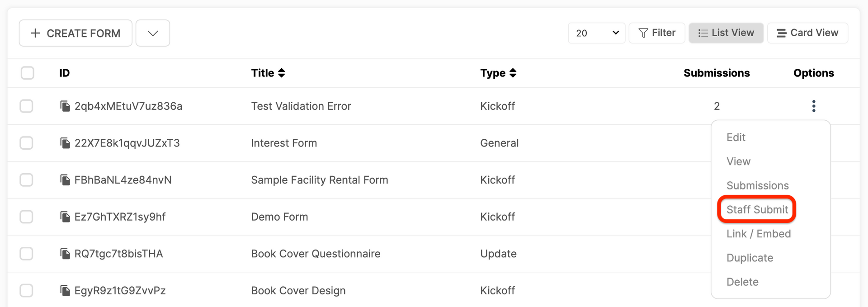Screen dimensions: 868x307
Task: Switch to List View
Action: tap(726, 33)
